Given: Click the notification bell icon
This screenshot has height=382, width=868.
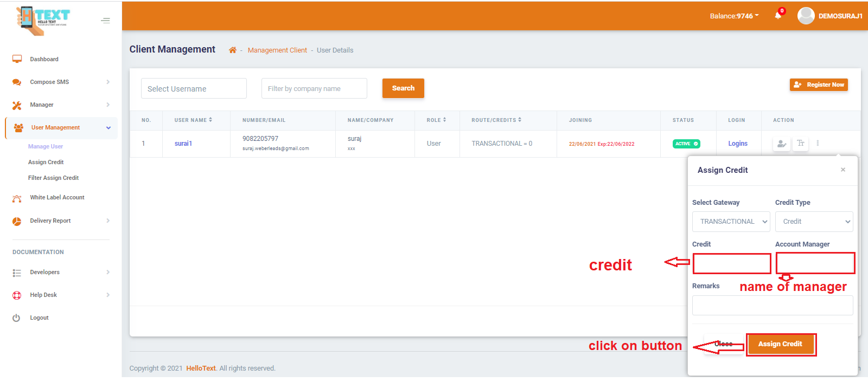Looking at the screenshot, I should pos(778,16).
